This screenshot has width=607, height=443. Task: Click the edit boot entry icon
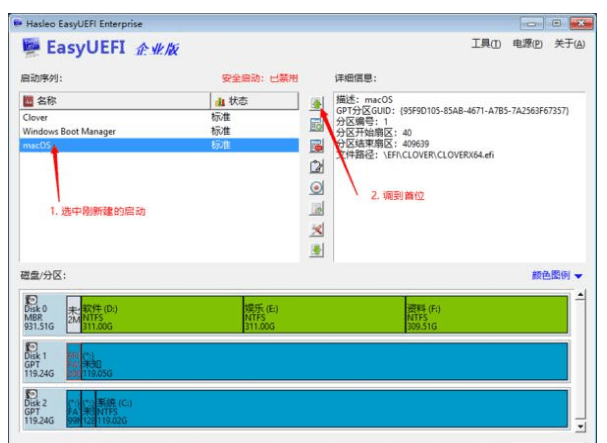317,167
